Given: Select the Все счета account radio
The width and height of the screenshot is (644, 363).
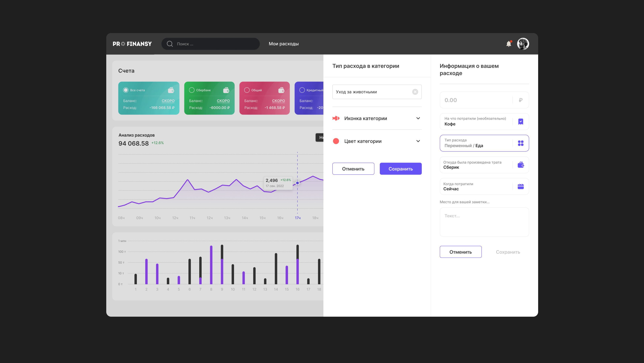Looking at the screenshot, I should (x=126, y=90).
